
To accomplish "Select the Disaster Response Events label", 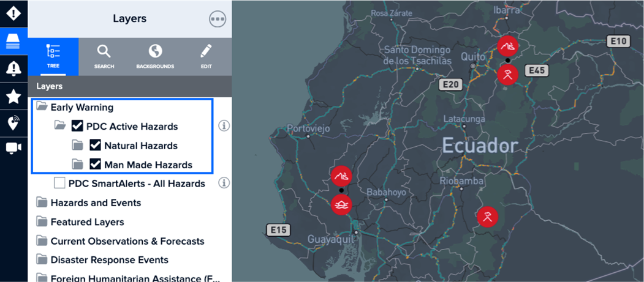I will (x=109, y=260).
